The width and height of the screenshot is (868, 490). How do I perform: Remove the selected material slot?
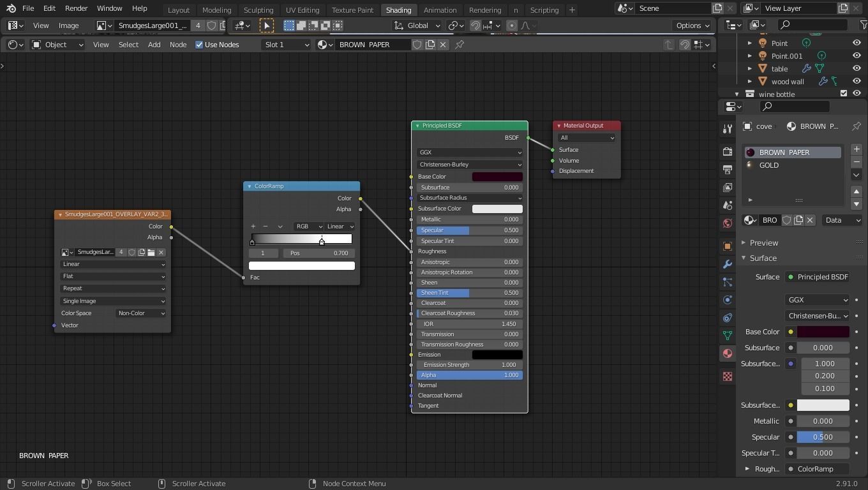pyautogui.click(x=857, y=161)
